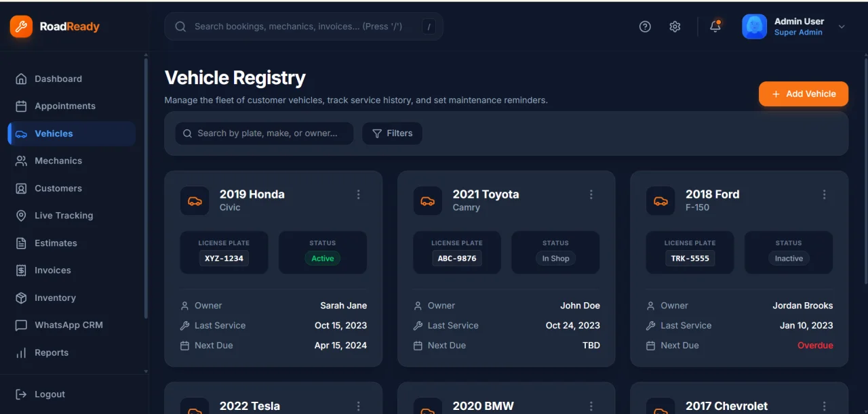Open Reports in sidebar

(x=72, y=352)
